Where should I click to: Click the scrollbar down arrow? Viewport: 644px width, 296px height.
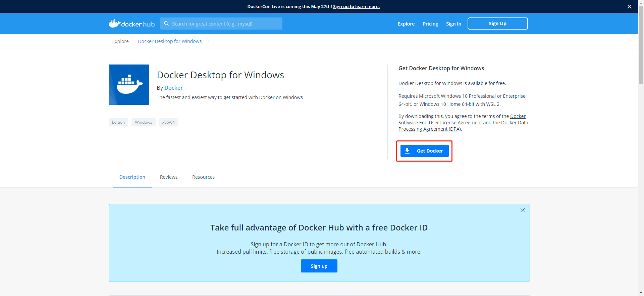point(641,293)
